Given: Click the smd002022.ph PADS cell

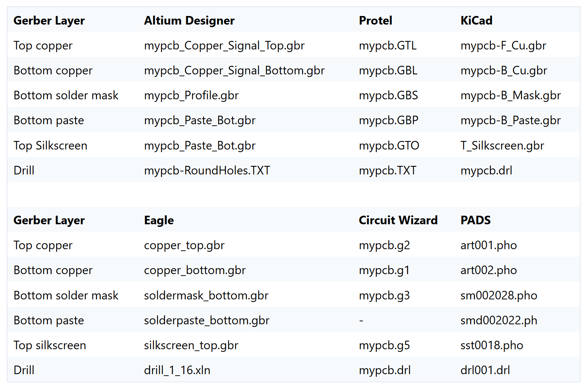Looking at the screenshot, I should tap(499, 320).
